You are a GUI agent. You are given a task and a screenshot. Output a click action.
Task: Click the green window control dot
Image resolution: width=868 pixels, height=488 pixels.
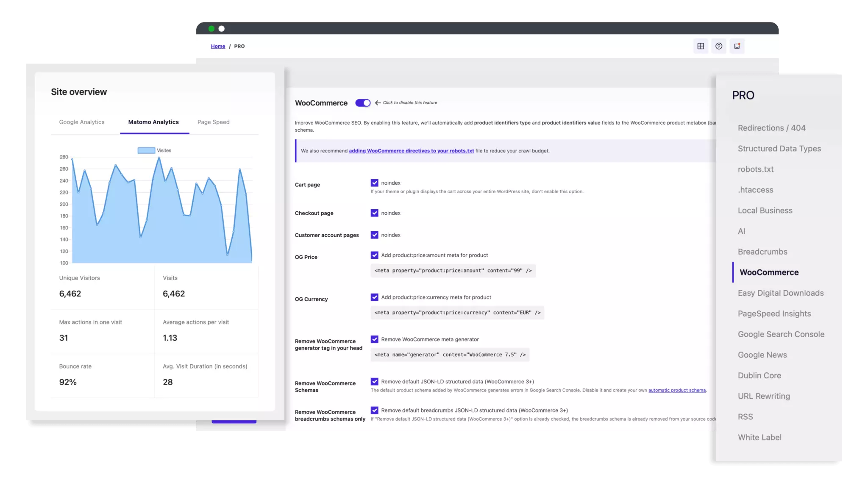(x=211, y=29)
